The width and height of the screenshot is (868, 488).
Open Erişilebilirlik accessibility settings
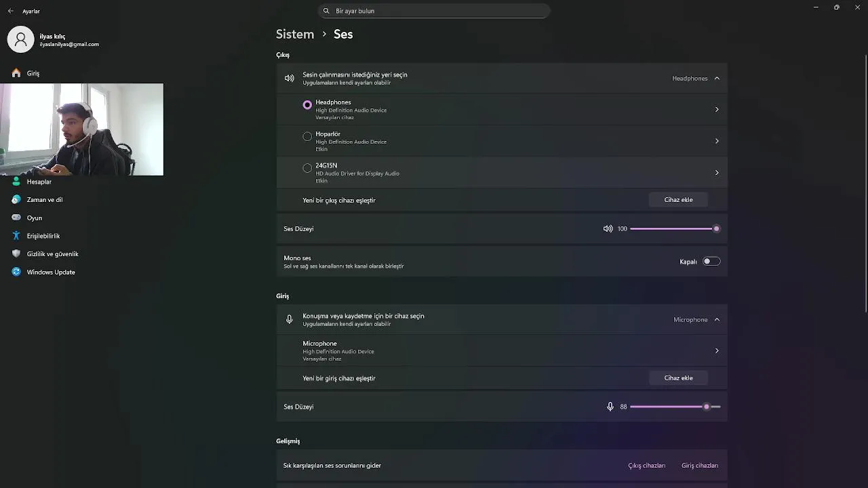pos(43,236)
